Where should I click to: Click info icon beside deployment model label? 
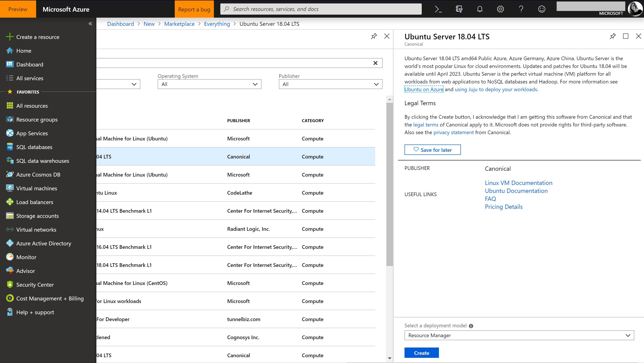coord(471,326)
